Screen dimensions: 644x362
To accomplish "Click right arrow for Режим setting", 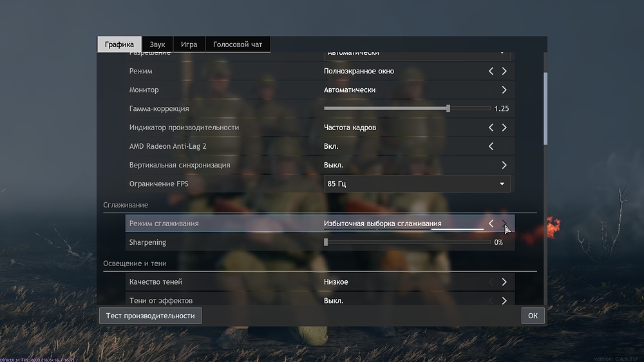I will [x=504, y=71].
